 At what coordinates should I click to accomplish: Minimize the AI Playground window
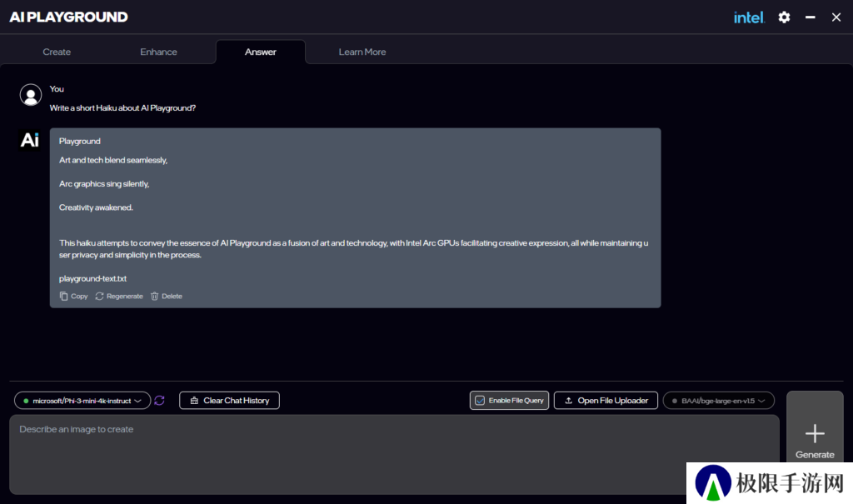coord(810,17)
